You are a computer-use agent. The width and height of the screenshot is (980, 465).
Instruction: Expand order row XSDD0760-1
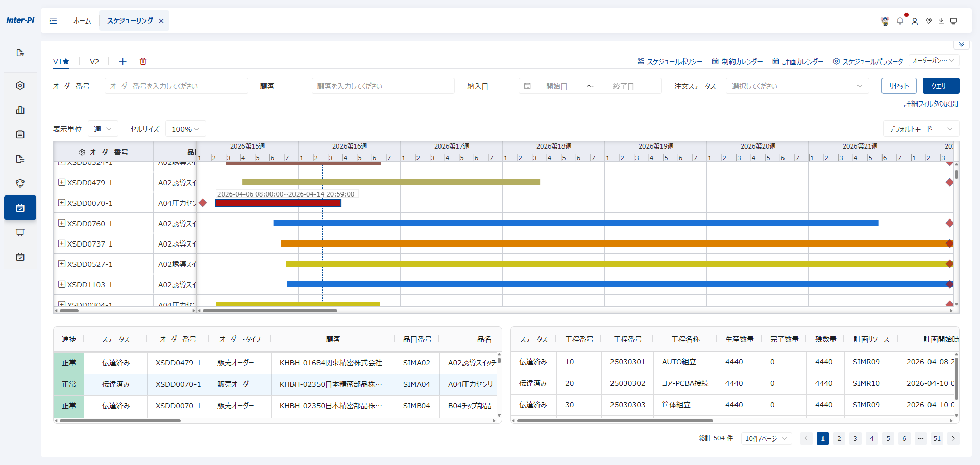click(62, 223)
